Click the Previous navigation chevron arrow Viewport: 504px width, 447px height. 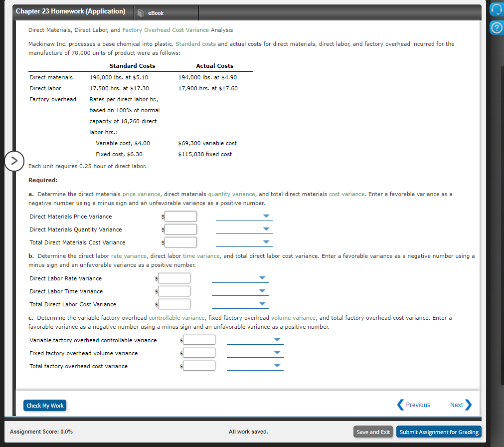click(400, 405)
